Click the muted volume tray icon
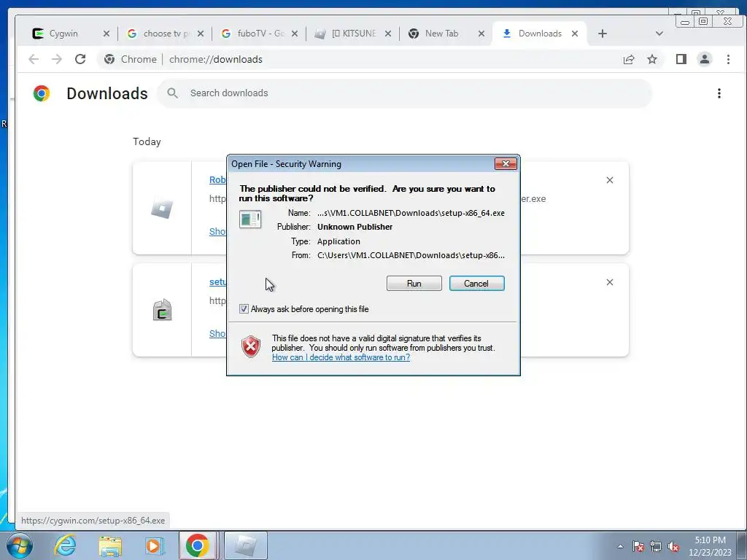Screen dimensions: 747x560 click(x=673, y=546)
